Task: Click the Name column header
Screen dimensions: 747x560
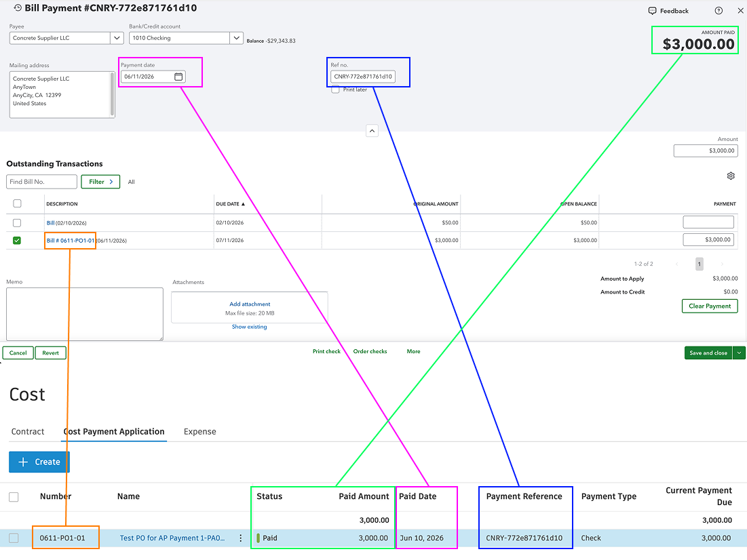Action: (129, 497)
